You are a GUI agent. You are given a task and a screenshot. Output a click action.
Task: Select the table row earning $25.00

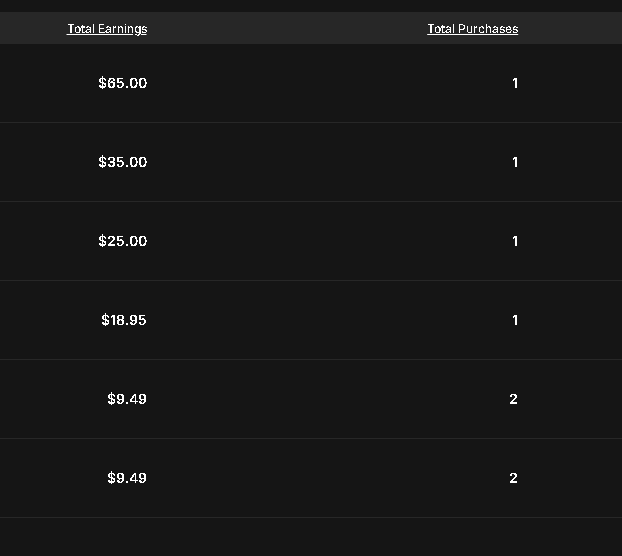[310, 241]
